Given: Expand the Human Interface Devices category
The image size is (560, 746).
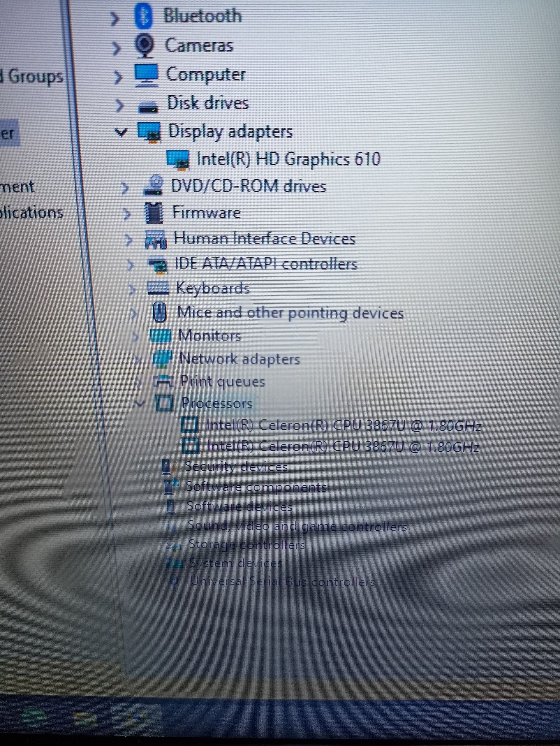Looking at the screenshot, I should 128,240.
